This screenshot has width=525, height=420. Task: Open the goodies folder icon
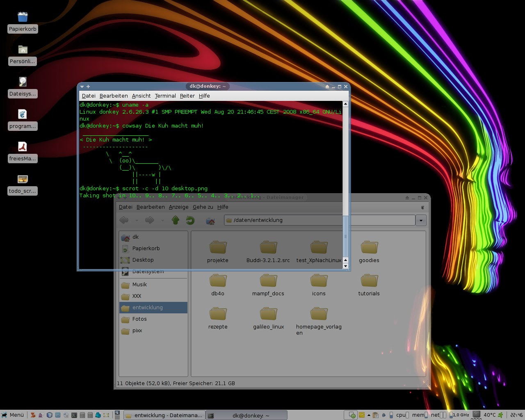coord(369,248)
